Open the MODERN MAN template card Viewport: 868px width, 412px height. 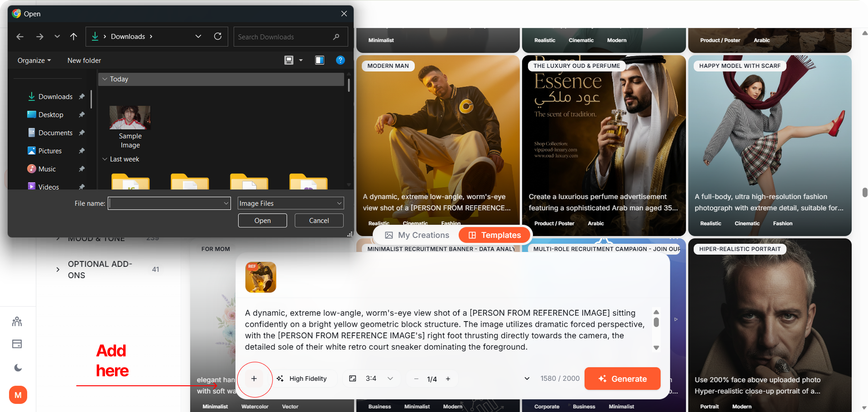438,145
